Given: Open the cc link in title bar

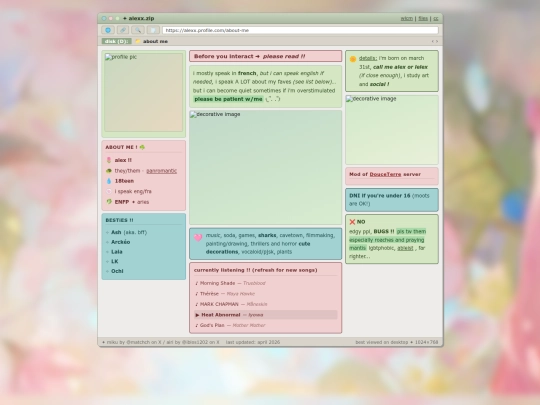Looking at the screenshot, I should pos(436,19).
